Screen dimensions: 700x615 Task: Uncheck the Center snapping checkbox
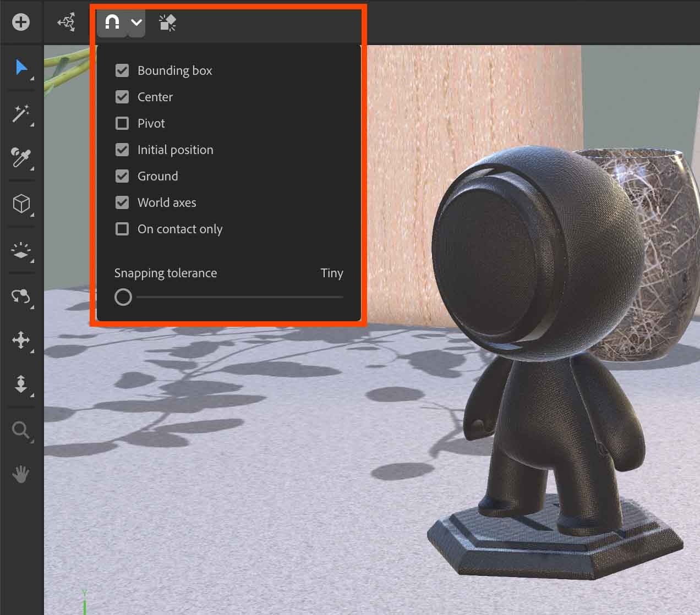(x=122, y=97)
